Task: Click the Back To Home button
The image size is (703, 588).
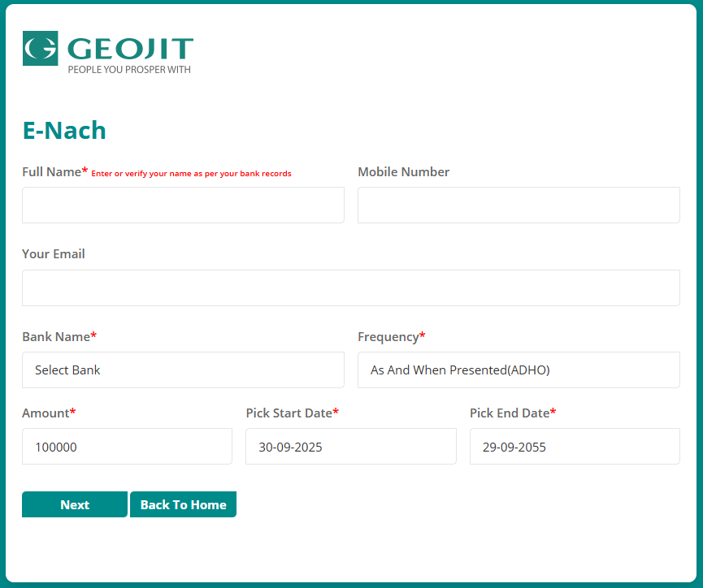Action: tap(184, 504)
